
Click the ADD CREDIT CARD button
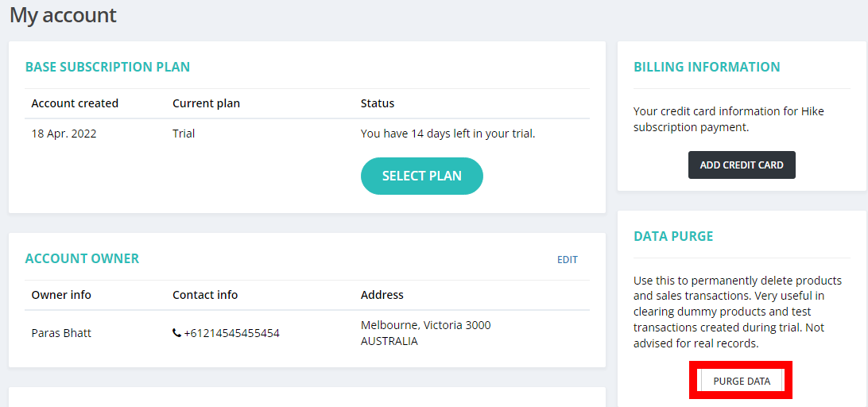coord(742,165)
